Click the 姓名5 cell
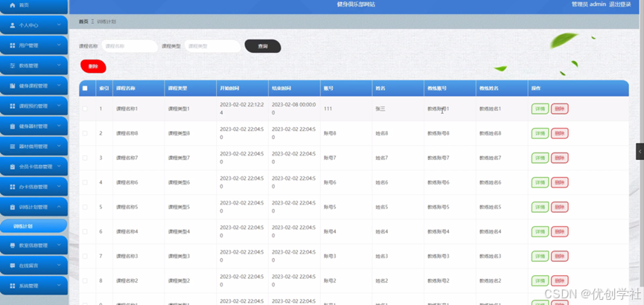This screenshot has height=305, width=644. pyautogui.click(x=381, y=207)
